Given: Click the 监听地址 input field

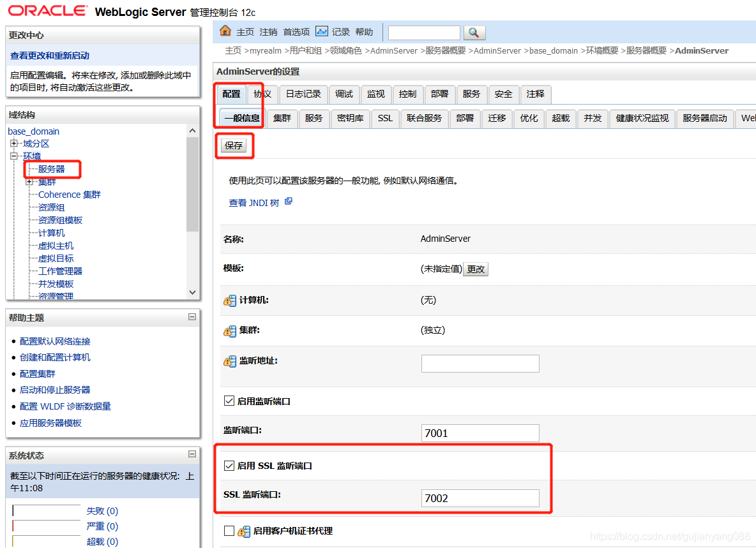Looking at the screenshot, I should [480, 364].
